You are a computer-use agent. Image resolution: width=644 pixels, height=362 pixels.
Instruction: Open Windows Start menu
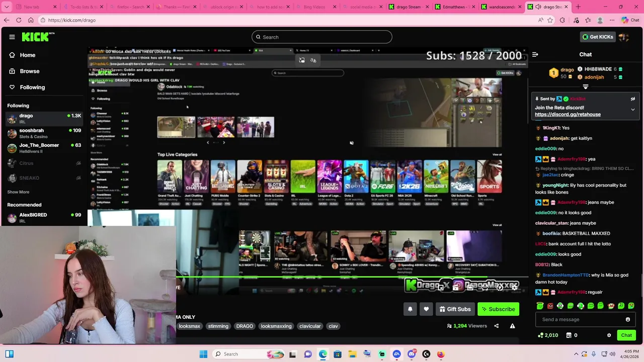click(x=203, y=354)
